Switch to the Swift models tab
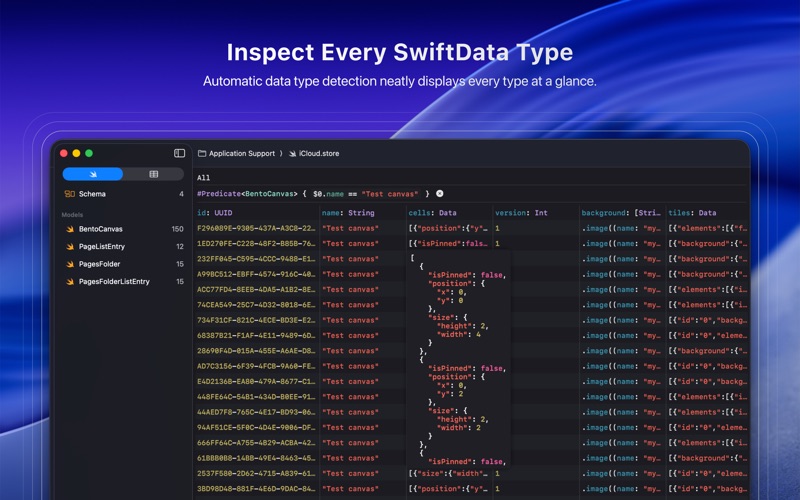The width and height of the screenshot is (800, 500). click(x=92, y=174)
